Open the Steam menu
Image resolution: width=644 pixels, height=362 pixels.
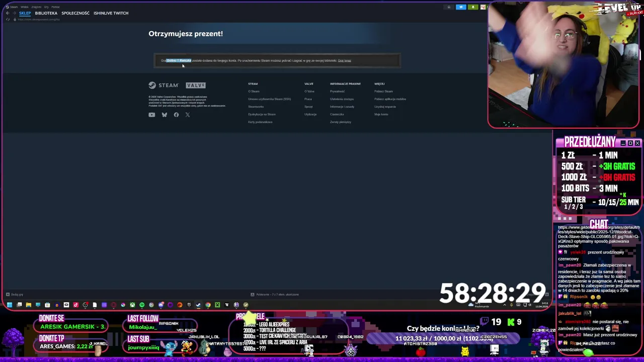pyautogui.click(x=14, y=7)
